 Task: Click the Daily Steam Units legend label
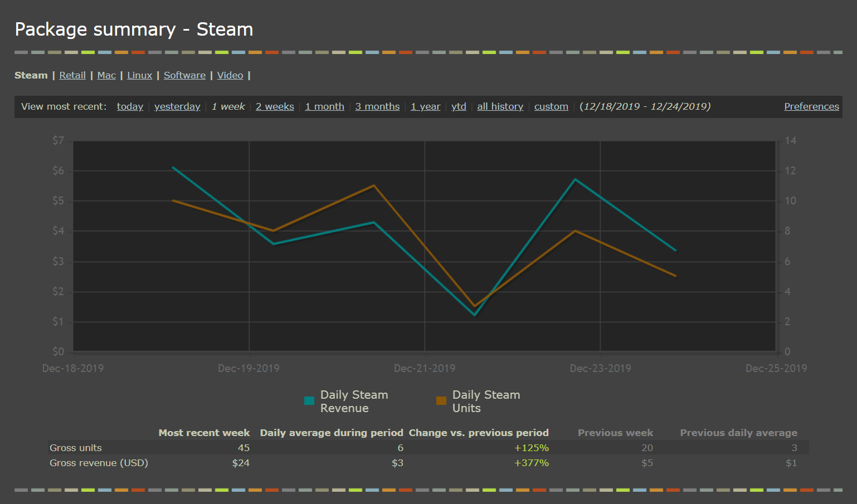[x=486, y=402]
